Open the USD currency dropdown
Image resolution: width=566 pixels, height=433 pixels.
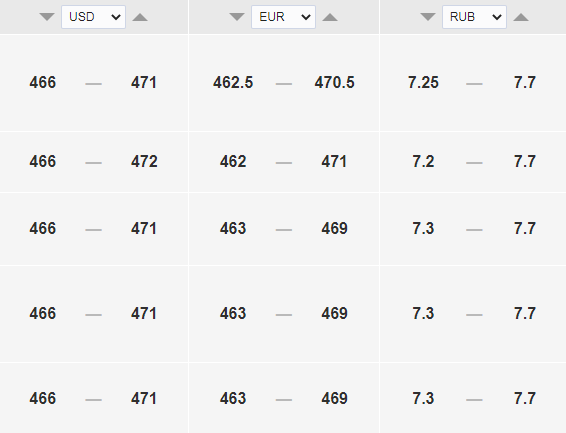93,17
